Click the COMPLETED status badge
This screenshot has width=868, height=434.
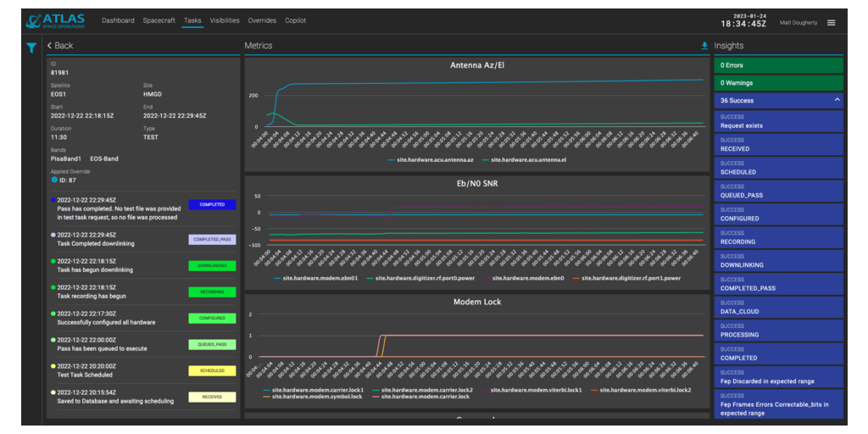[212, 205]
